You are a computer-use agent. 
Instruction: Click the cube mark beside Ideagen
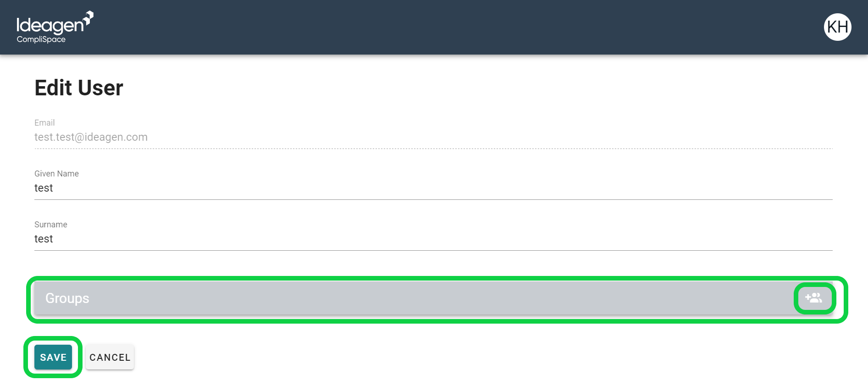pos(89,17)
